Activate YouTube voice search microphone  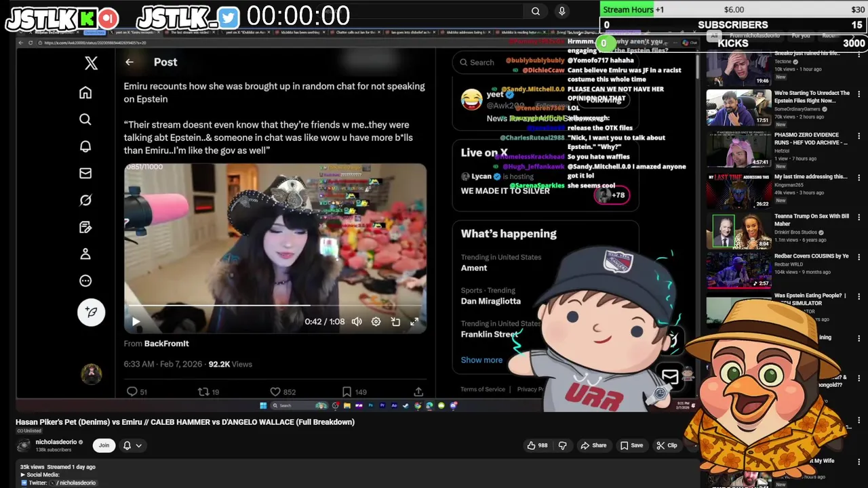click(x=561, y=11)
